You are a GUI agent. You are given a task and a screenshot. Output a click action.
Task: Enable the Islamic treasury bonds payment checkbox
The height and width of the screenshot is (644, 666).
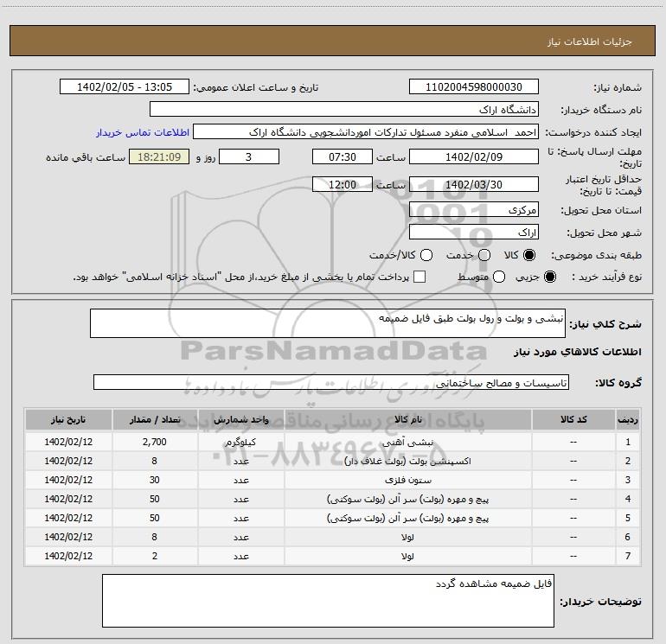point(419,277)
